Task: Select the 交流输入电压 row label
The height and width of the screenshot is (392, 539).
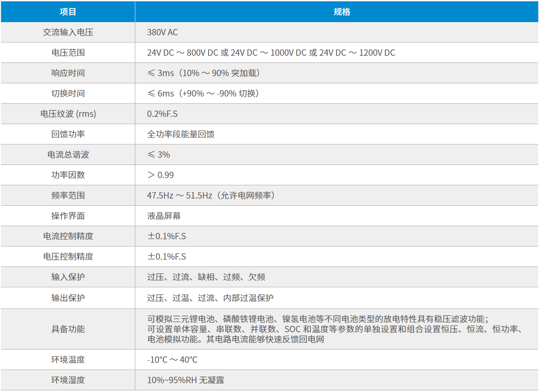Action: pyautogui.click(x=68, y=32)
